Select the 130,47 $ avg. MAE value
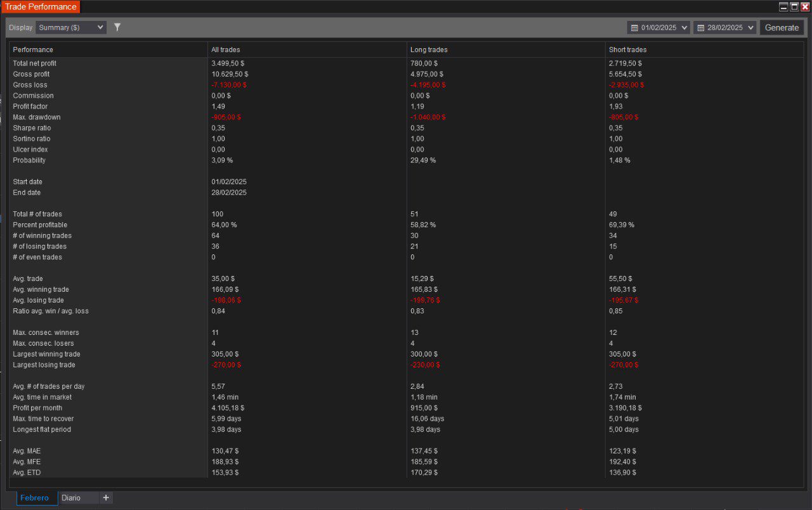This screenshot has height=510, width=812. click(225, 452)
